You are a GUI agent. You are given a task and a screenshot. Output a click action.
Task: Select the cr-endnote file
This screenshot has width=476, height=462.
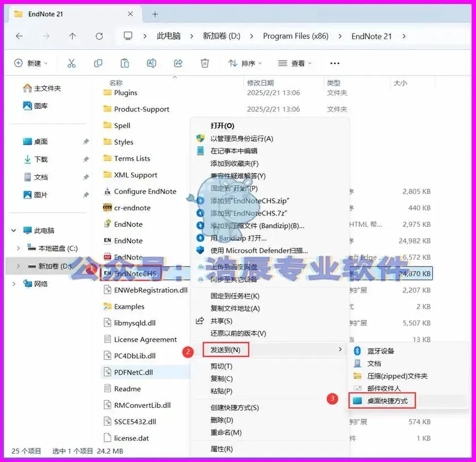click(x=127, y=208)
